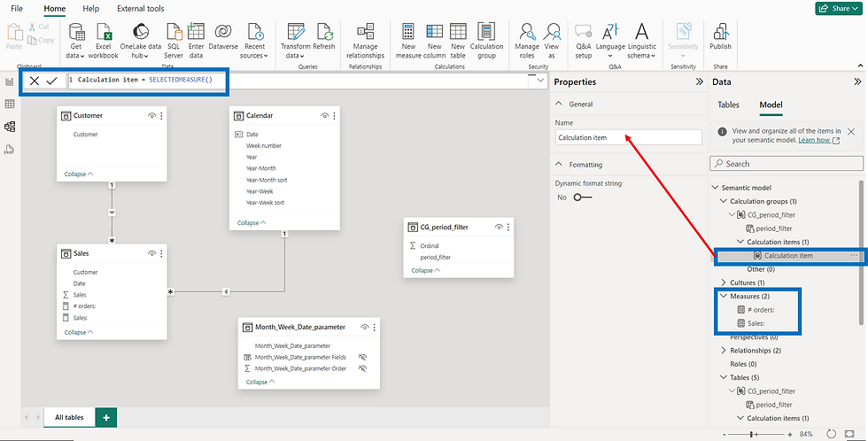Create a New measure

(x=408, y=41)
